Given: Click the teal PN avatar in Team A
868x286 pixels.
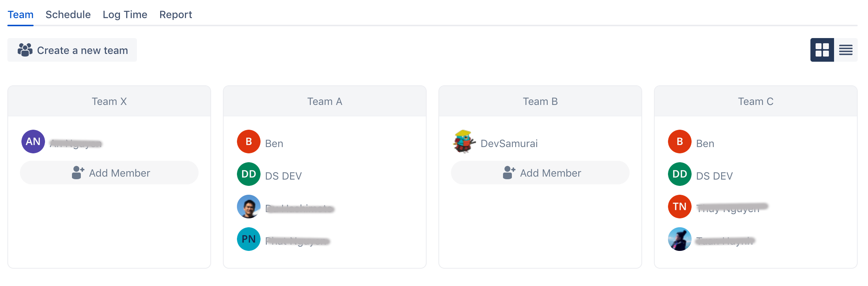Looking at the screenshot, I should tap(249, 239).
